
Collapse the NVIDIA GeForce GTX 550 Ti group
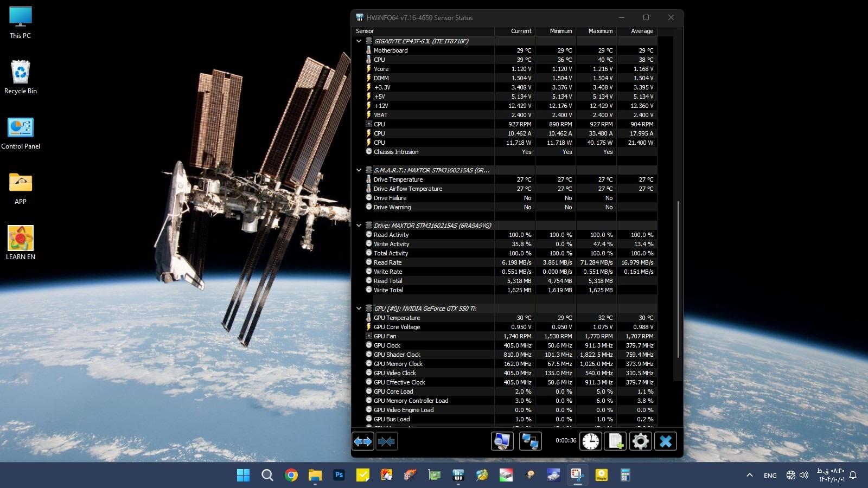pos(359,309)
